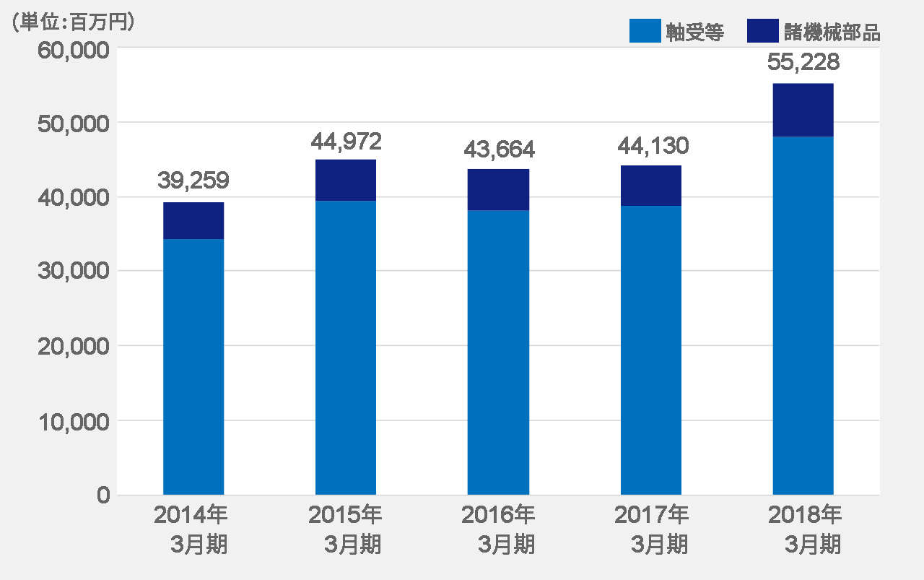Image resolution: width=924 pixels, height=580 pixels.
Task: Click the 諸機械部品 legend color swatch
Action: [x=762, y=30]
